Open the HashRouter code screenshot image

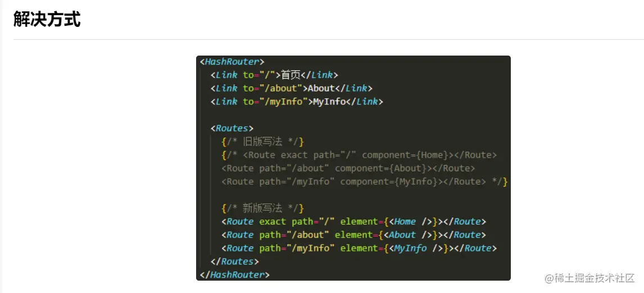coord(353,168)
